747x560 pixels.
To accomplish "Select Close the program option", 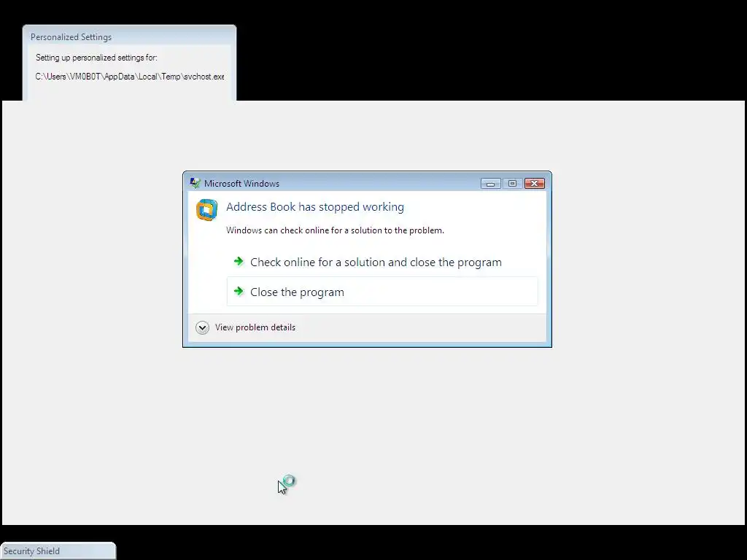I will click(382, 292).
